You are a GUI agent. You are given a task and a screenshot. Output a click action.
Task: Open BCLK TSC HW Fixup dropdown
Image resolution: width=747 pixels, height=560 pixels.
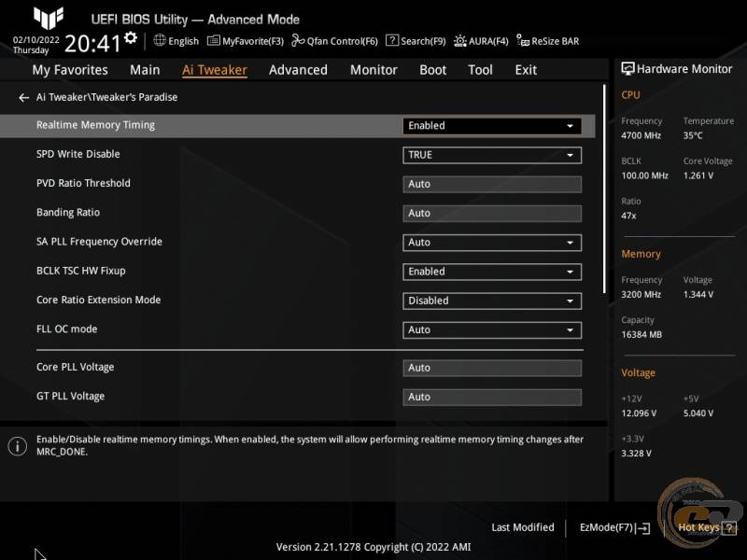pos(492,272)
